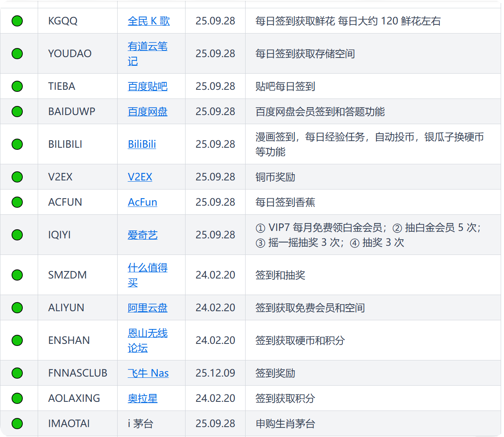Click the description 签到获取积分
The height and width of the screenshot is (437, 504).
pyautogui.click(x=285, y=398)
